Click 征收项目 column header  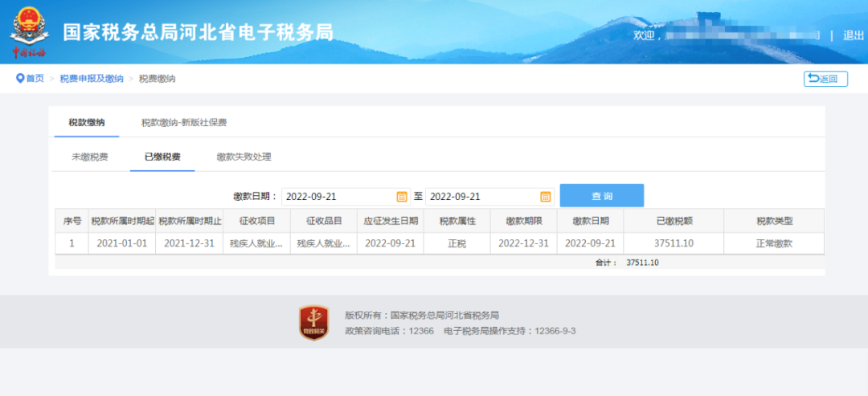tap(257, 221)
